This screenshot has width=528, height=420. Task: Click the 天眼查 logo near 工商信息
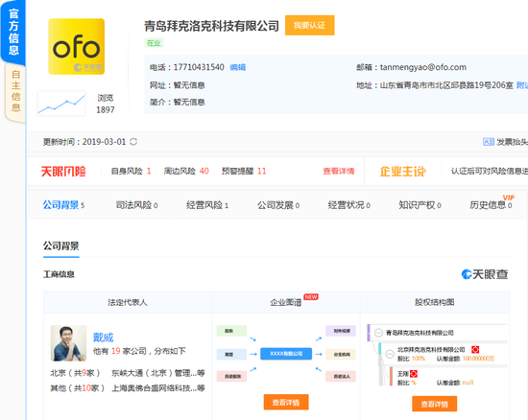485,274
